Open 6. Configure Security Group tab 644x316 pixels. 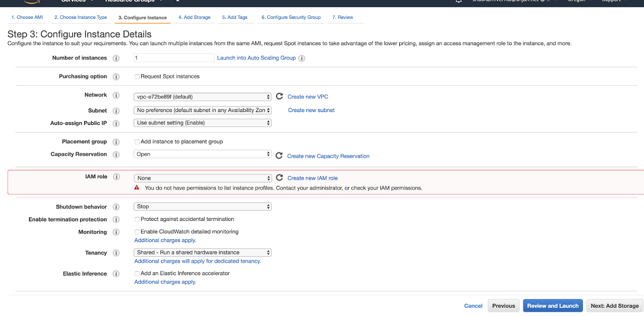coord(291,17)
